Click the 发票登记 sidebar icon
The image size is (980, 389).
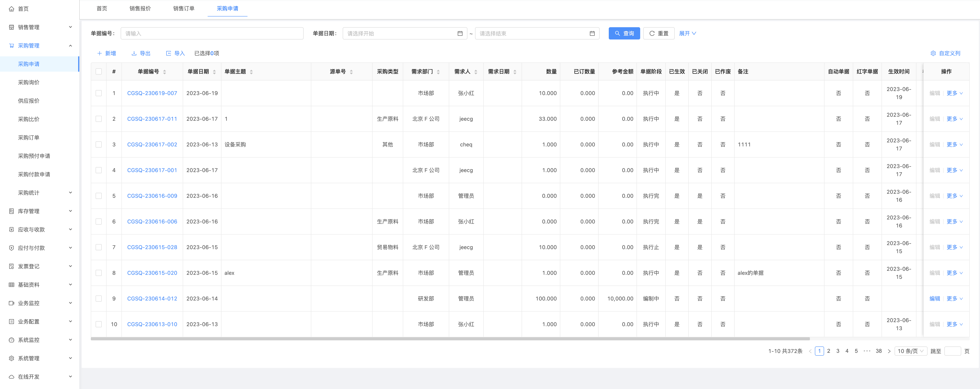click(x=11, y=266)
